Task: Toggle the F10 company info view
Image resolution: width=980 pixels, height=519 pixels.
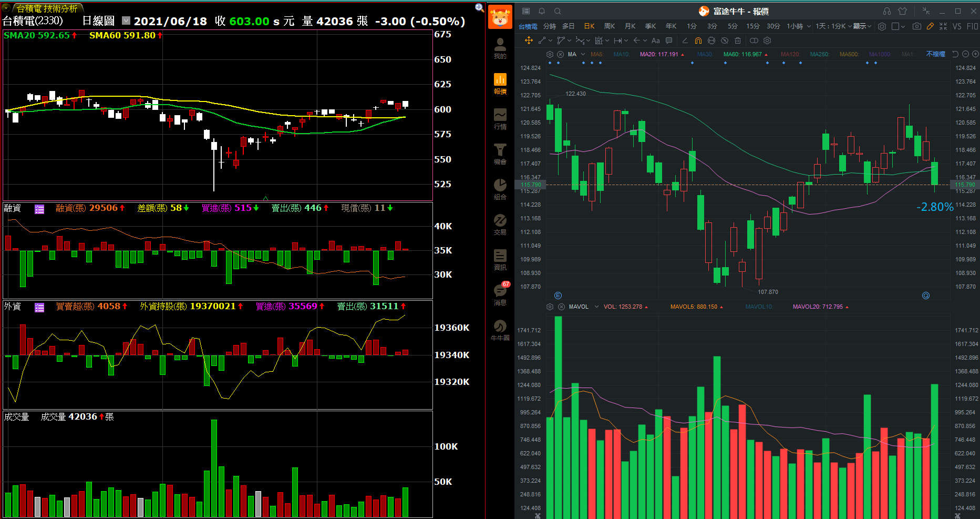Action: (972, 26)
